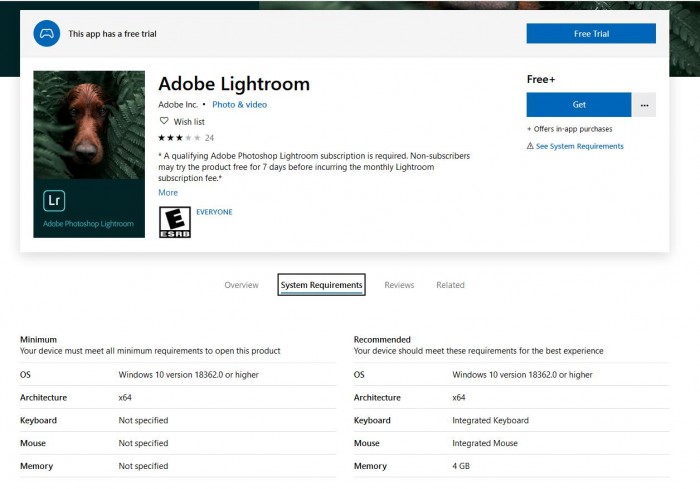The image size is (700, 489).
Task: Click the Adobe Inc. publisher name
Action: coord(178,104)
